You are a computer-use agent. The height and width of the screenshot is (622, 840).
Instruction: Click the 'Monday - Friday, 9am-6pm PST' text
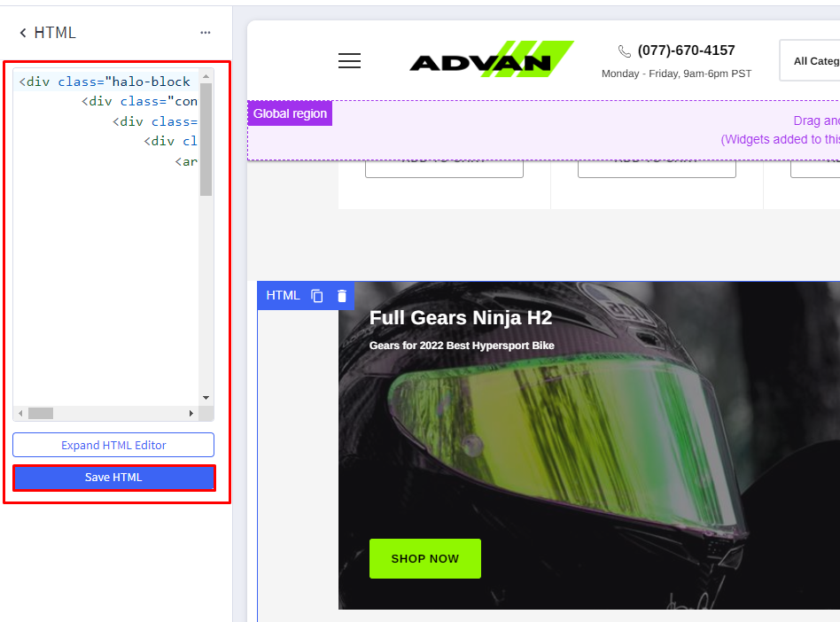676,74
